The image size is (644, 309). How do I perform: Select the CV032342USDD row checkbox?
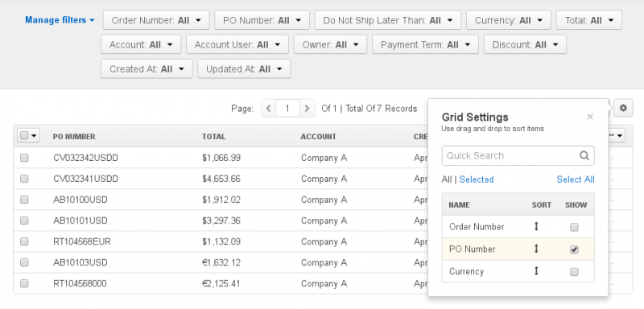[x=24, y=158]
